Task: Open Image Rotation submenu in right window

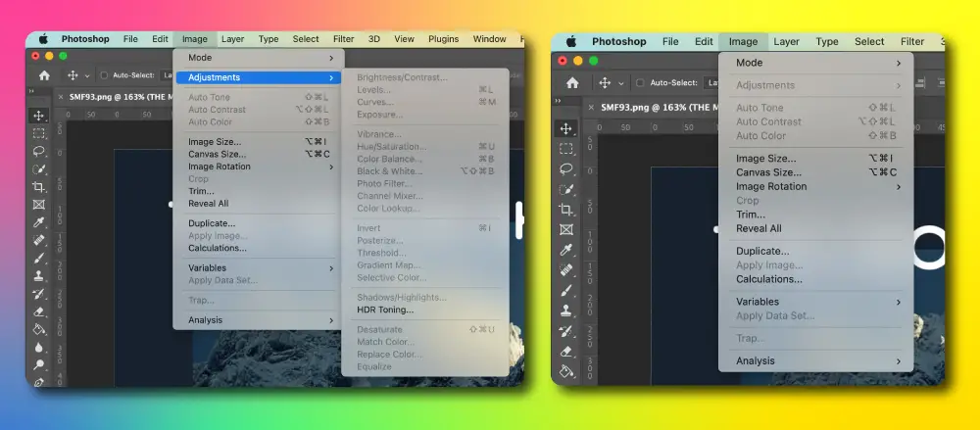Action: coord(815,186)
